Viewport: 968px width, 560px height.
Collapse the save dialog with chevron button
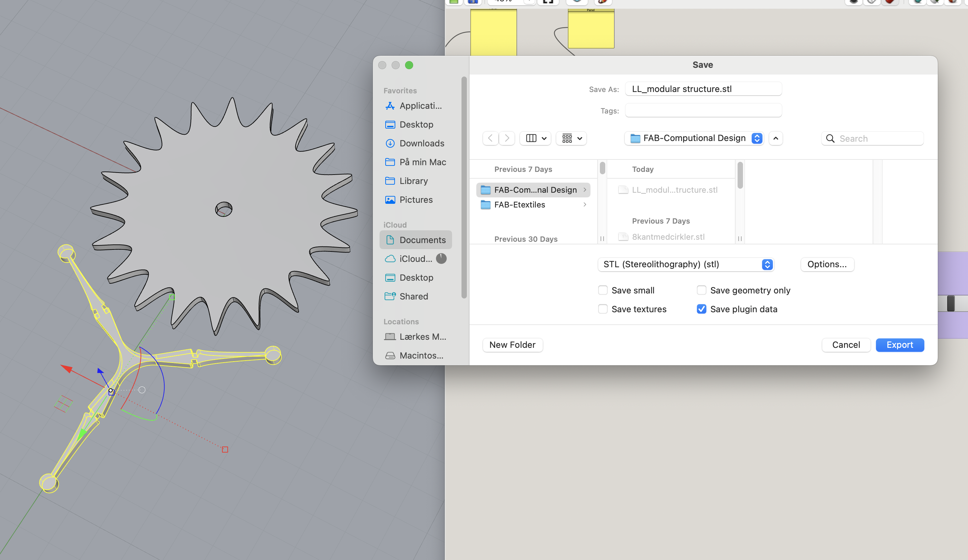point(776,138)
